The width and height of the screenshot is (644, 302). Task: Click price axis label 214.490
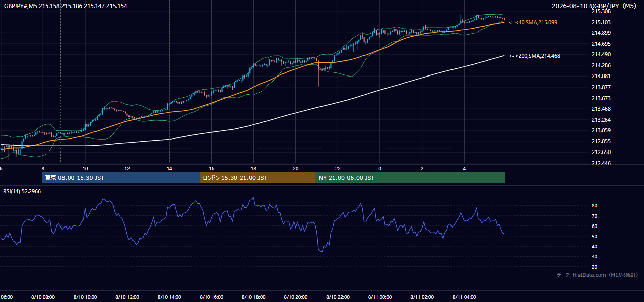coord(601,54)
